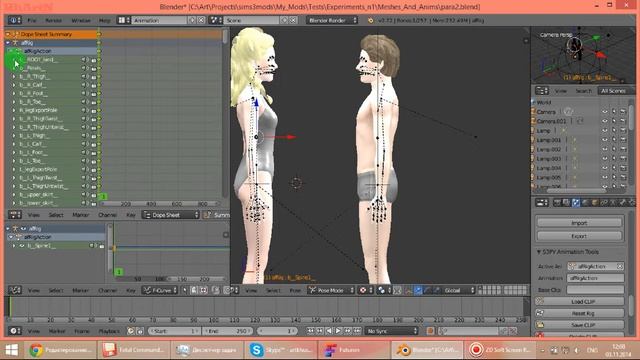Open the Info editor type selector icon

coord(14,20)
